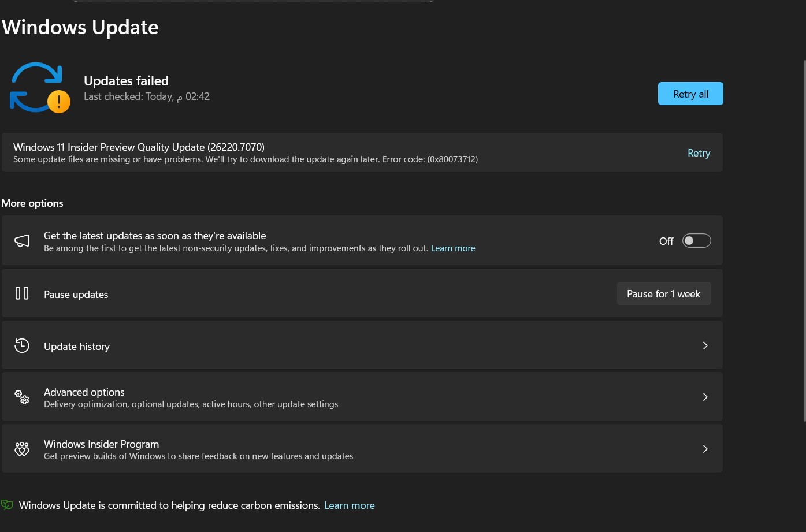Click the pause icon next to Pause updates
The image size is (806, 532).
coord(22,293)
